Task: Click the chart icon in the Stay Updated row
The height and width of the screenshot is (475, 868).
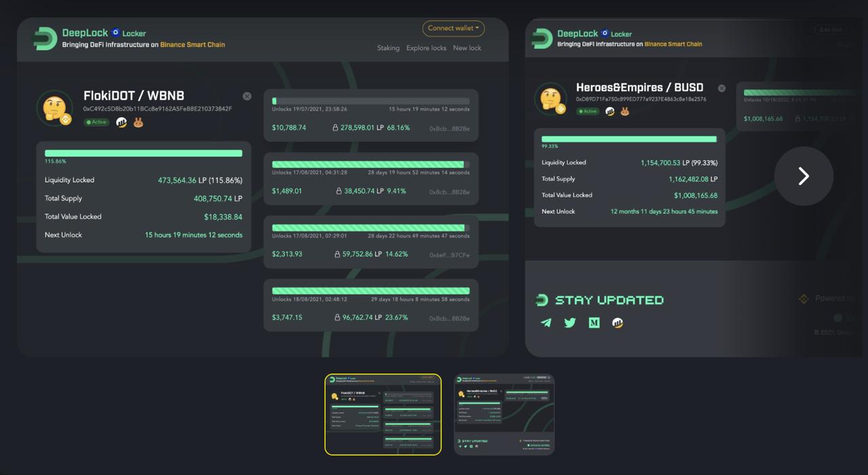Action: point(617,323)
